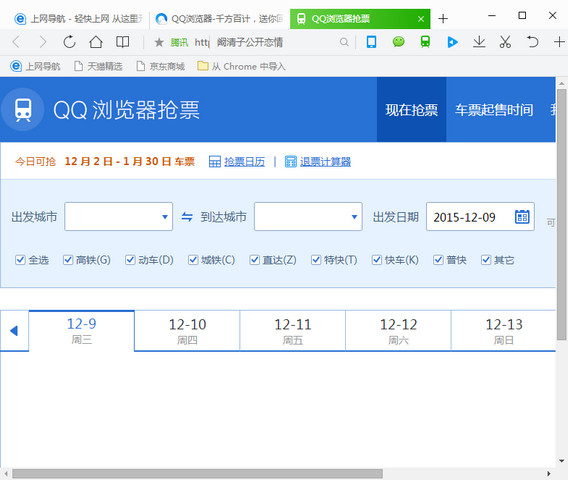Select the 12-9 周三 date tab
This screenshot has width=568, height=480.
click(82, 331)
